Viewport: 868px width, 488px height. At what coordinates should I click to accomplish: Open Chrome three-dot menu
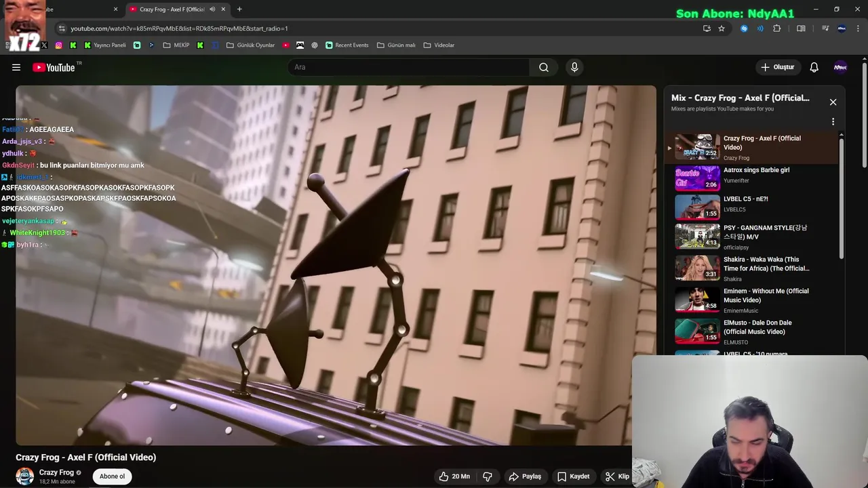click(x=858, y=28)
